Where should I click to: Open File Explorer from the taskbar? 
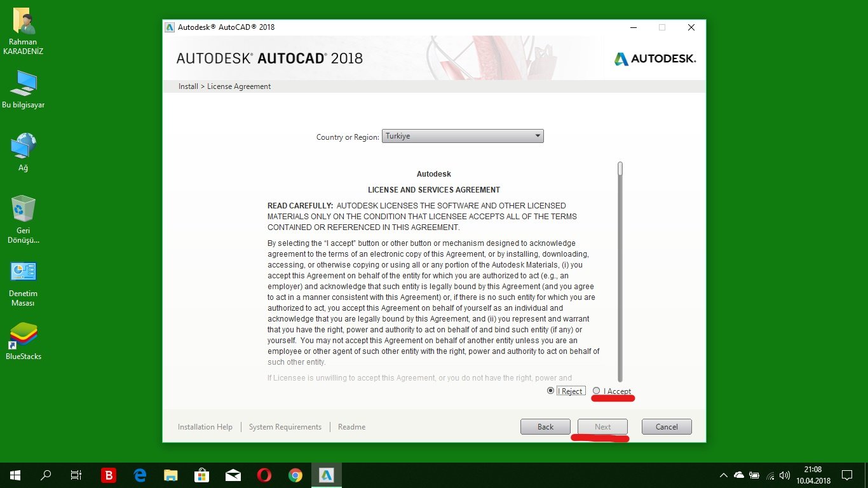coord(171,475)
